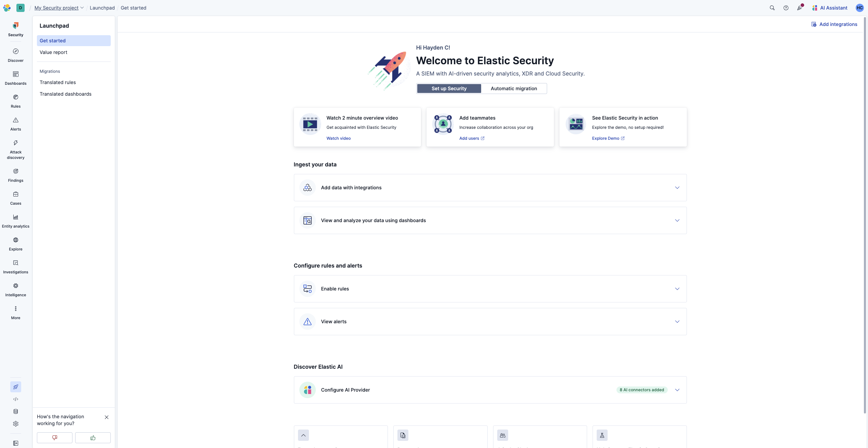Give thumbs up navigation feedback
868x448 pixels.
(93, 438)
